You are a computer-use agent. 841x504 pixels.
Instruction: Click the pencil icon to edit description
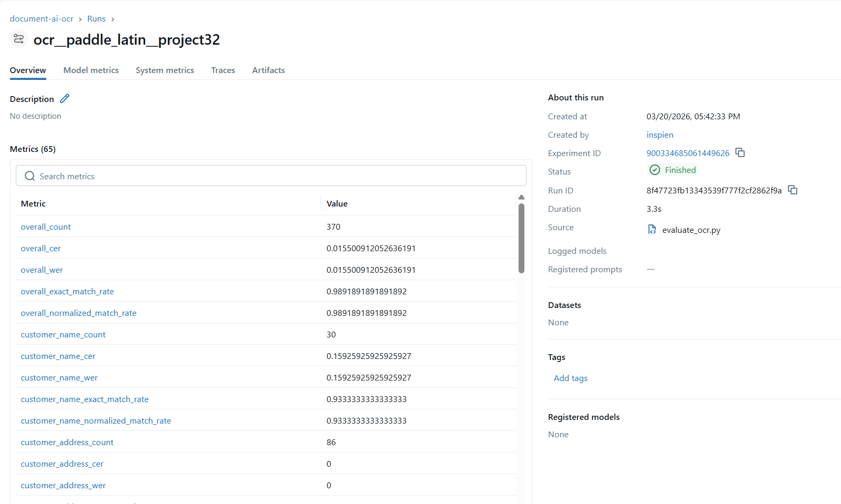[x=65, y=99]
